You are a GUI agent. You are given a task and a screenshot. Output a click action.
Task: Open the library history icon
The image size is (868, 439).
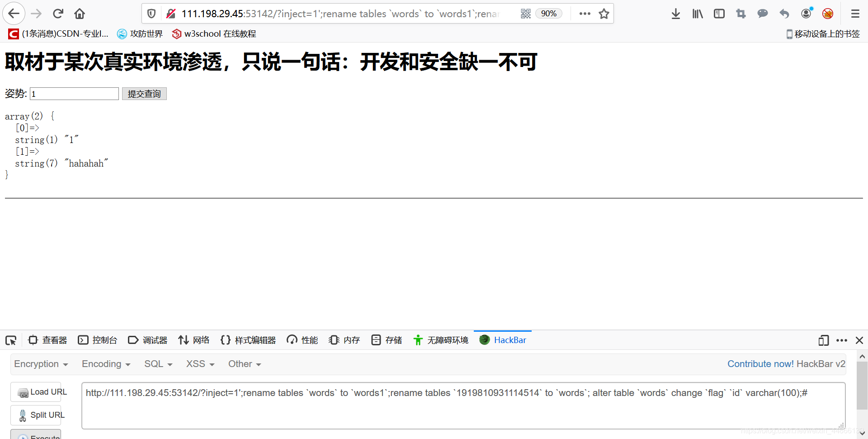click(x=698, y=14)
